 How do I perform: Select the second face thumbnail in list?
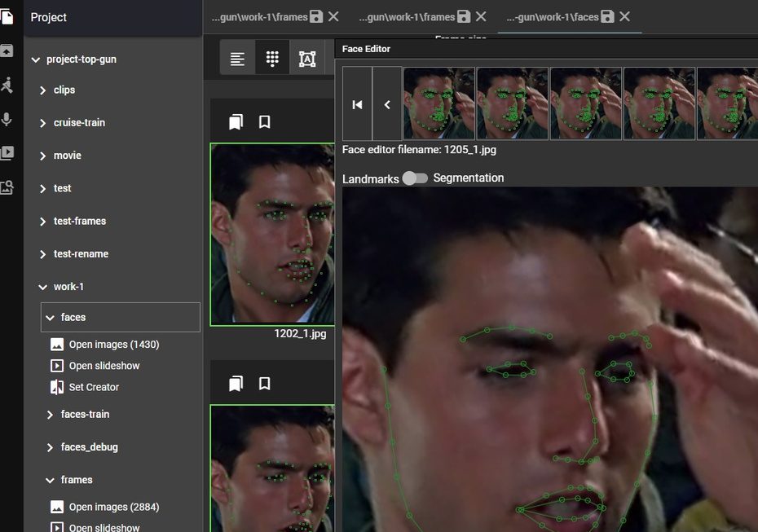[x=273, y=468]
